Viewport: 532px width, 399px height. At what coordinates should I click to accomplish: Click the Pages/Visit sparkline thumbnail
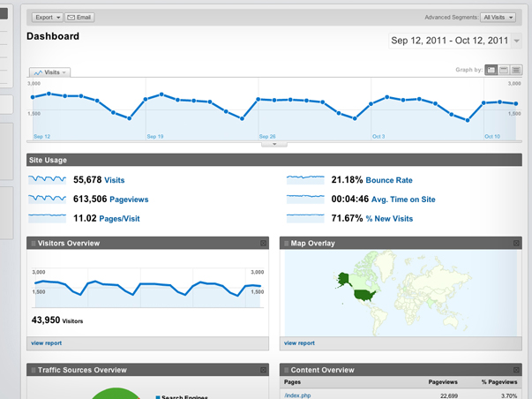pyautogui.click(x=47, y=218)
